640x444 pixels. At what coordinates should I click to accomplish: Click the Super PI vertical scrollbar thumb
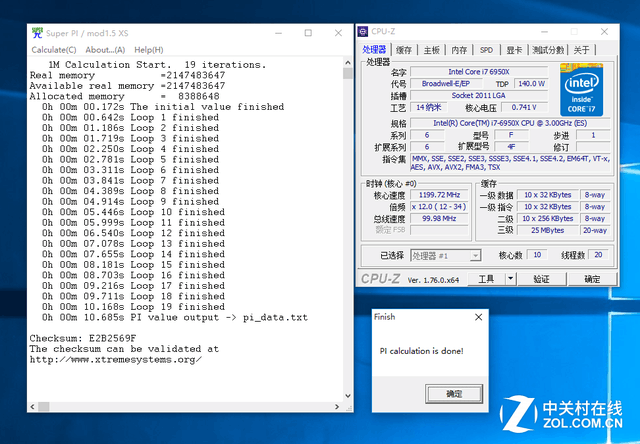(x=348, y=73)
